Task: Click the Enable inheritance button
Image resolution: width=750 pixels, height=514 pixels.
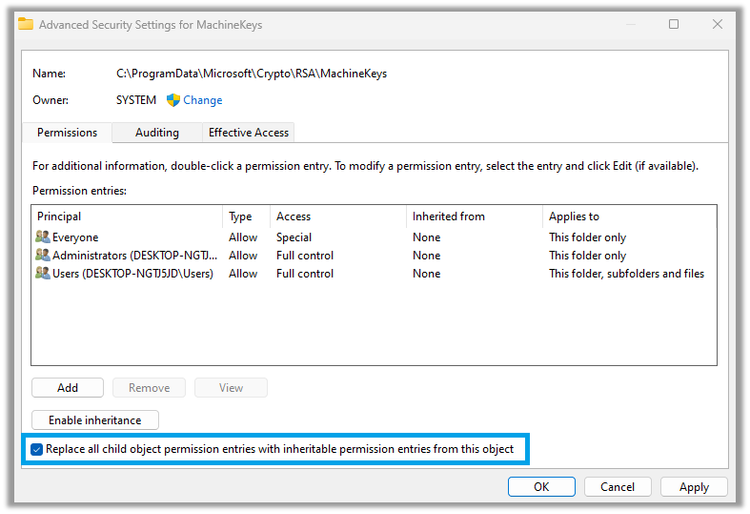Action: (x=95, y=421)
